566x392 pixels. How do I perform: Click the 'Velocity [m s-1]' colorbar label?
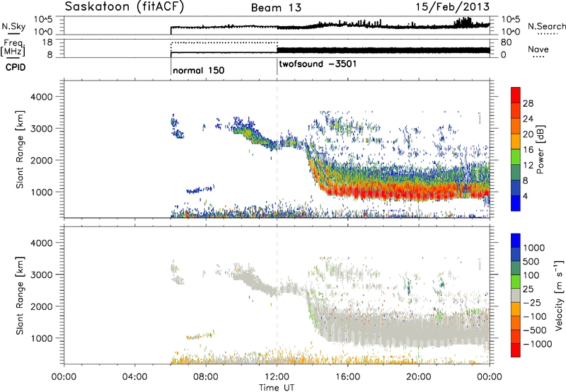coord(559,295)
